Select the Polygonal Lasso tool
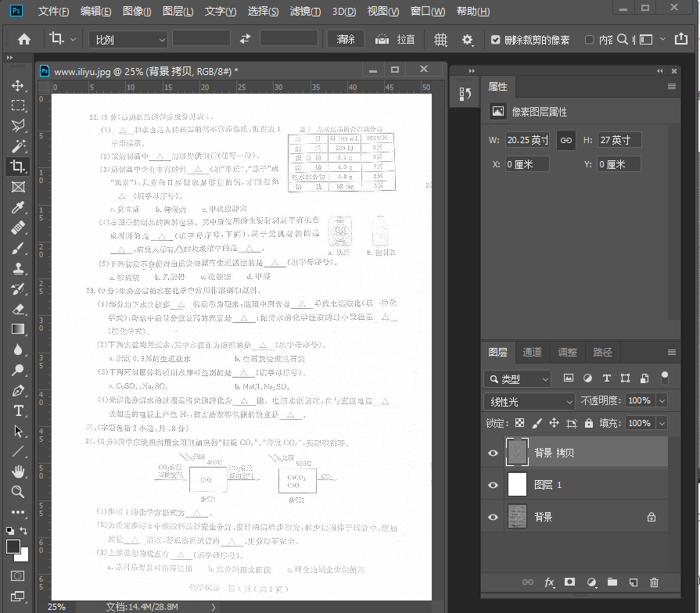 point(18,126)
